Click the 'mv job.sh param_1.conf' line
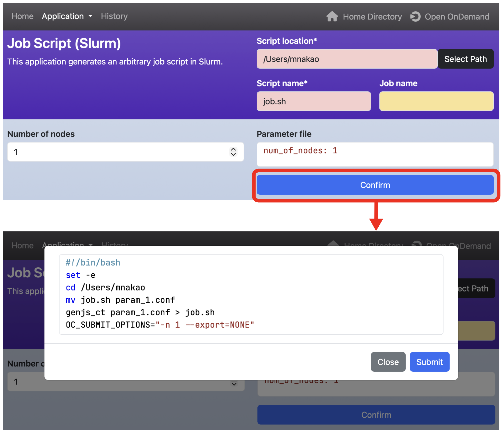The width and height of the screenshot is (504, 433). click(120, 300)
